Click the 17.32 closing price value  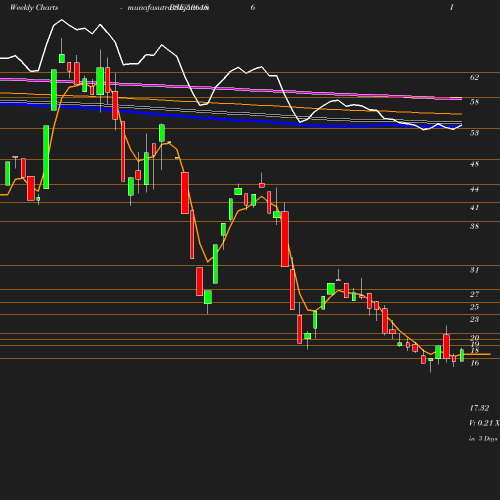click(479, 408)
